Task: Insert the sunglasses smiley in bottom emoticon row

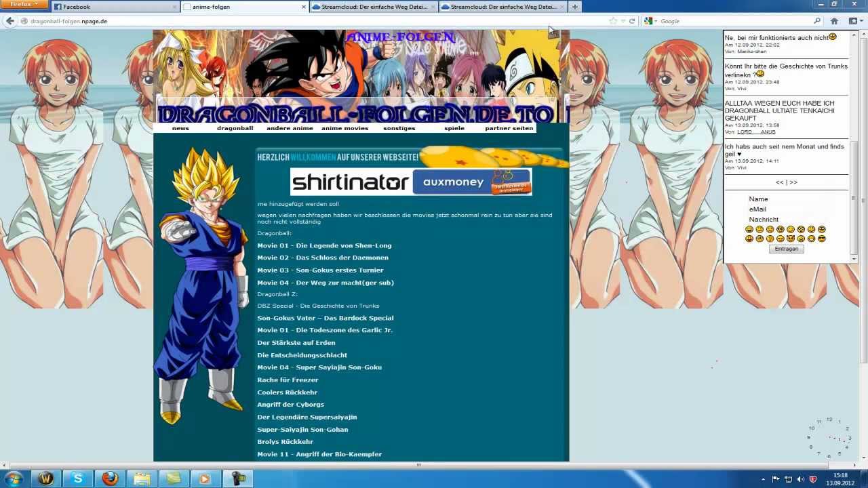Action: point(822,239)
